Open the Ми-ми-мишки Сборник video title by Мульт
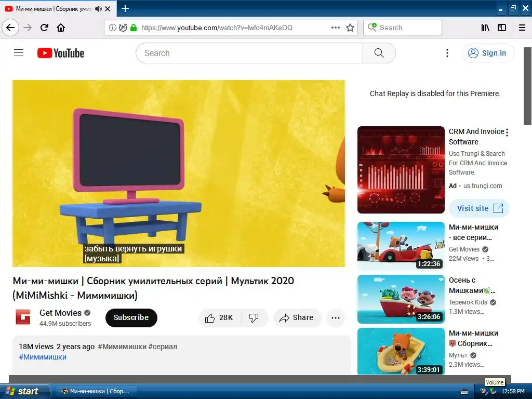 [473, 338]
